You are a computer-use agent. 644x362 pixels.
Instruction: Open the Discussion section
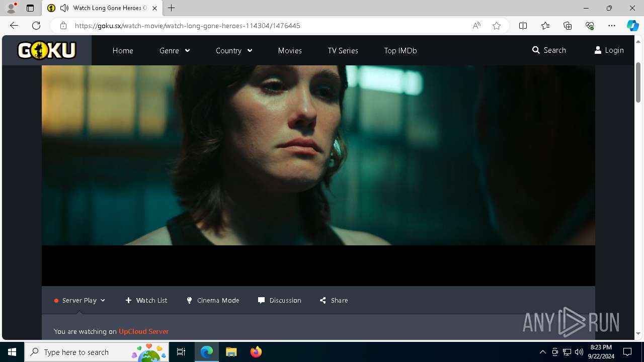tap(280, 300)
